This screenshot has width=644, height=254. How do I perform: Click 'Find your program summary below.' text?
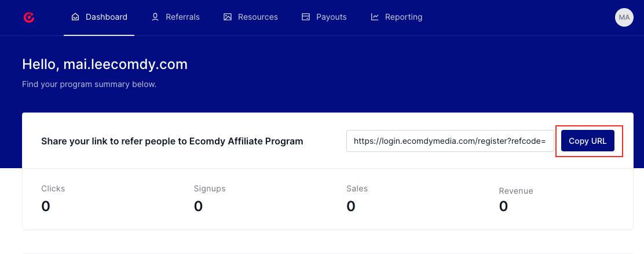89,84
